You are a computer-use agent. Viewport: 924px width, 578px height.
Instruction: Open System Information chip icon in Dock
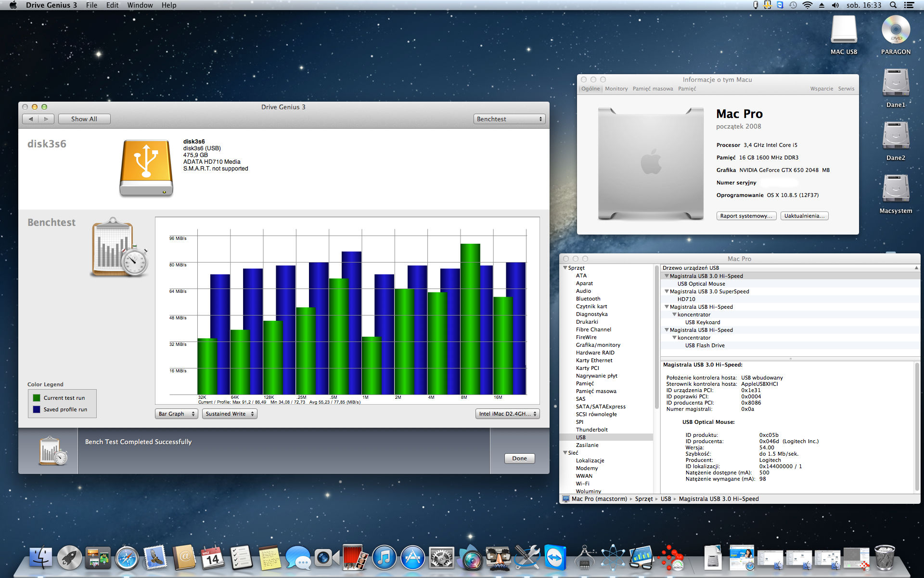click(x=584, y=558)
